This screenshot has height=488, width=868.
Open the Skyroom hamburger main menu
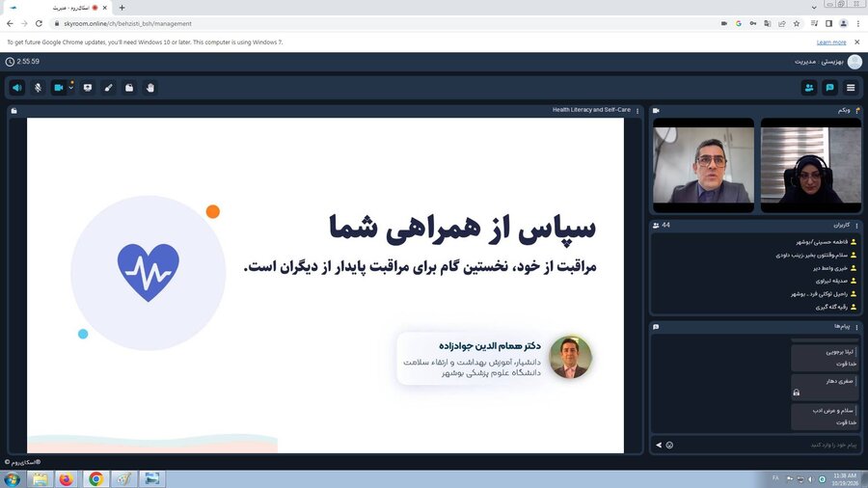click(x=851, y=88)
